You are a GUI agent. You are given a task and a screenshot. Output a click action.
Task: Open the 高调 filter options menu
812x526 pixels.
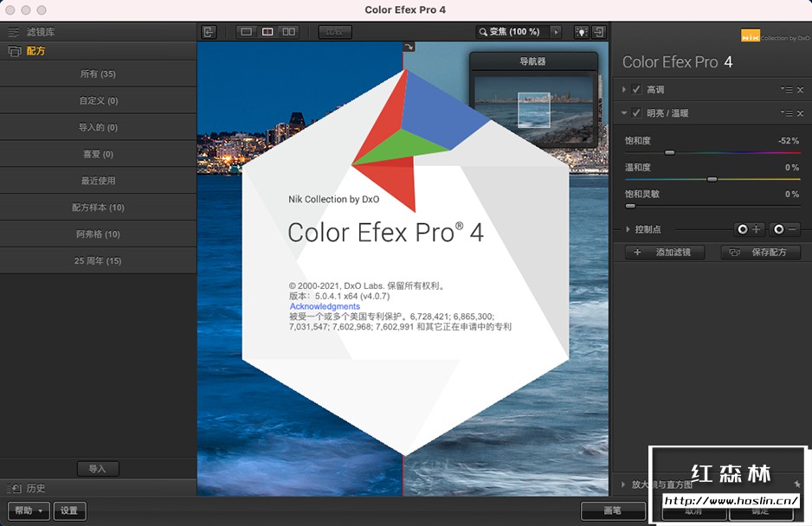(787, 90)
